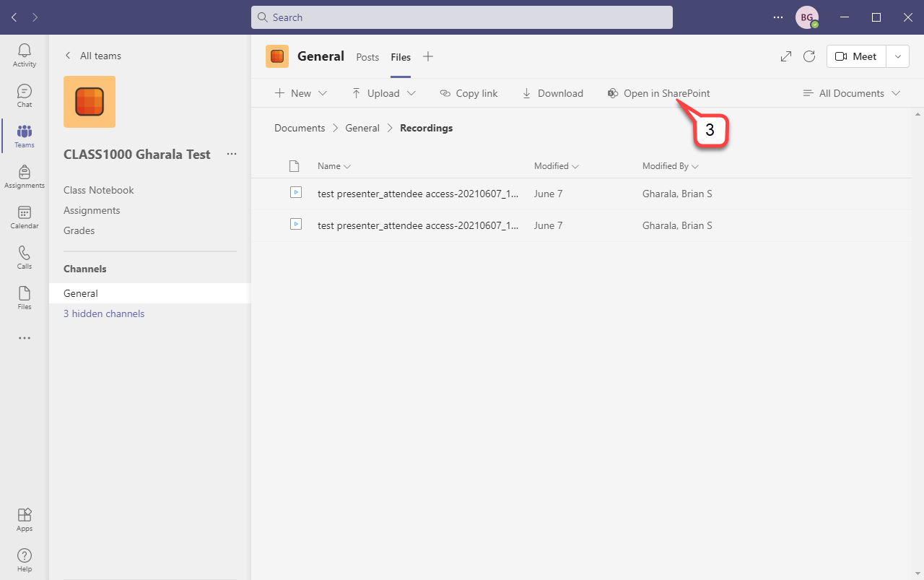Sort by the Name column header

tap(334, 166)
